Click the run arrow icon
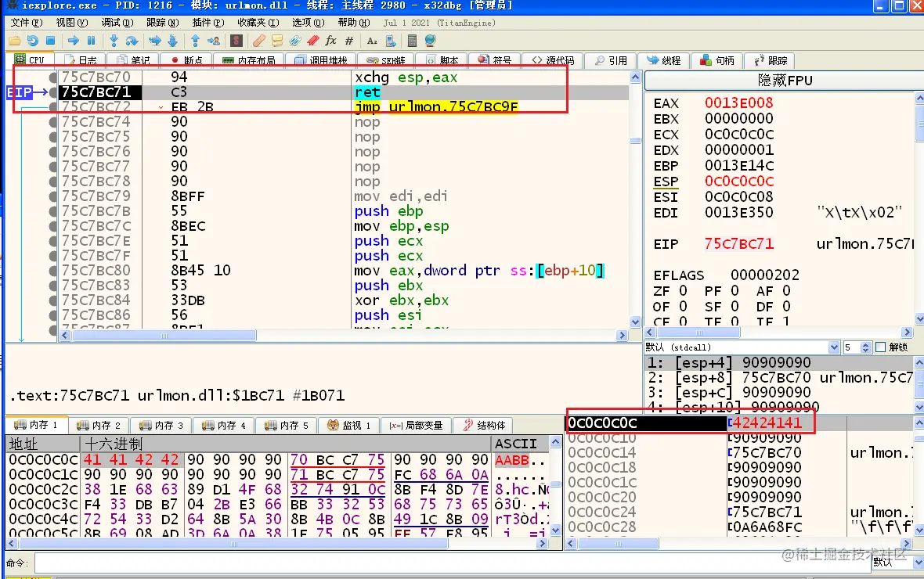 74,41
